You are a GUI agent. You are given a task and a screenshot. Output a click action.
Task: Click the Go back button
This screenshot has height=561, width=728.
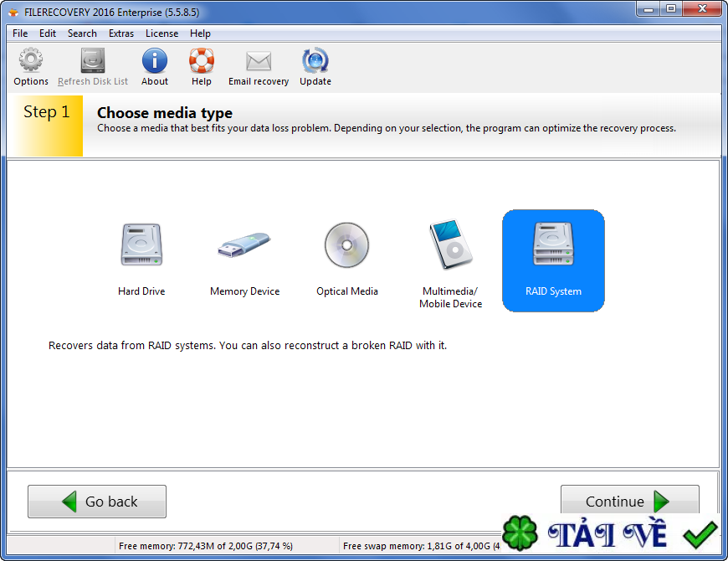(x=97, y=502)
